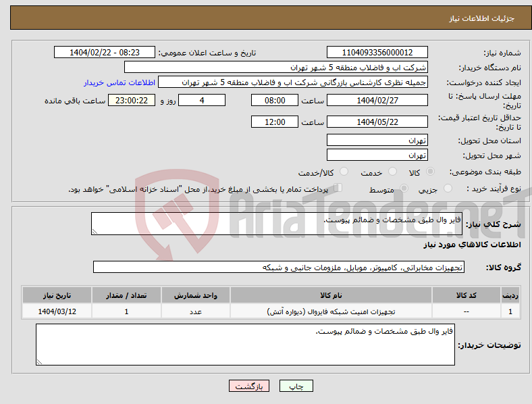The height and width of the screenshot is (404, 532).
Task: Open the اطلاعات تماس خریدار link
Action: pyautogui.click(x=119, y=82)
